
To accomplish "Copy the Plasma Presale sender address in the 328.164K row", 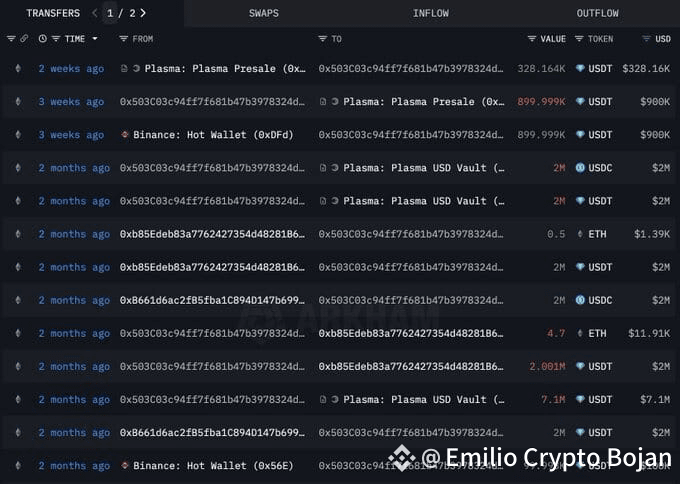I will pos(124,69).
